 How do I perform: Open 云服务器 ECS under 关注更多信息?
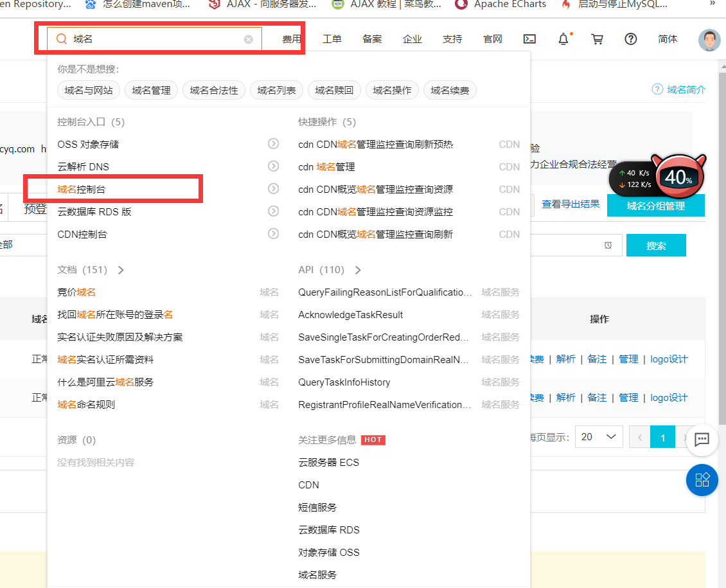[x=329, y=463]
